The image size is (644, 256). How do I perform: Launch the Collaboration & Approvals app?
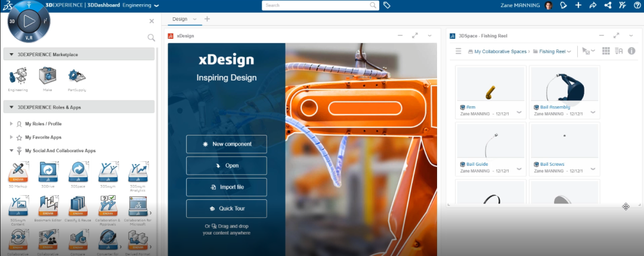click(x=107, y=206)
